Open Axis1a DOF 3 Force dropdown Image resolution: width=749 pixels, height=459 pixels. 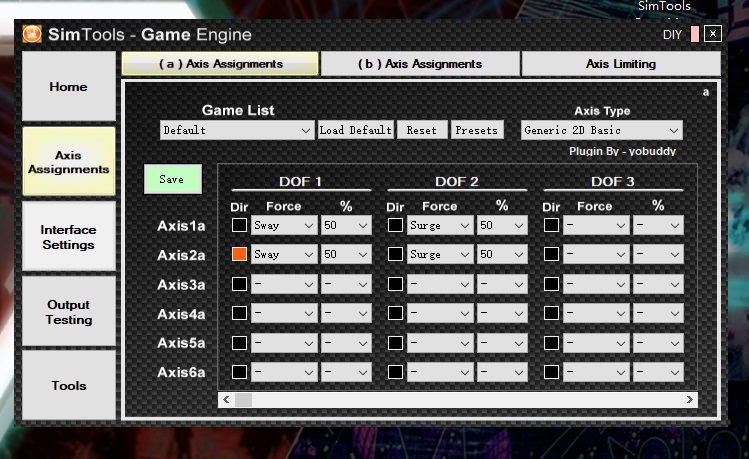[x=596, y=225]
